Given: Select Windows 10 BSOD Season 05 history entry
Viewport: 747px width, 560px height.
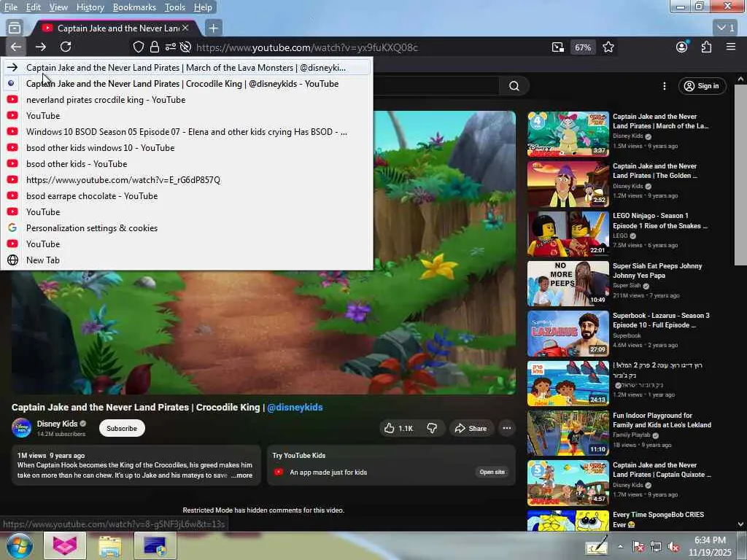Looking at the screenshot, I should click(187, 132).
